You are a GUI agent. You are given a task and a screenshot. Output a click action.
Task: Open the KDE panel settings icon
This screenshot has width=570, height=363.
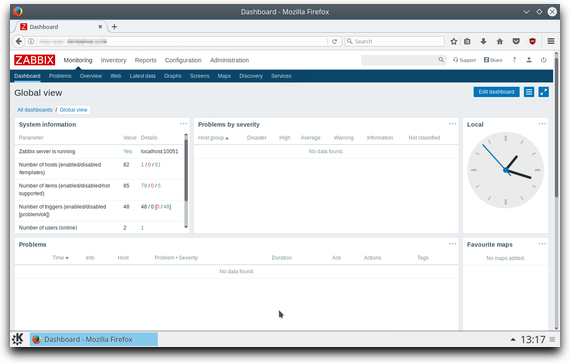[552, 339]
